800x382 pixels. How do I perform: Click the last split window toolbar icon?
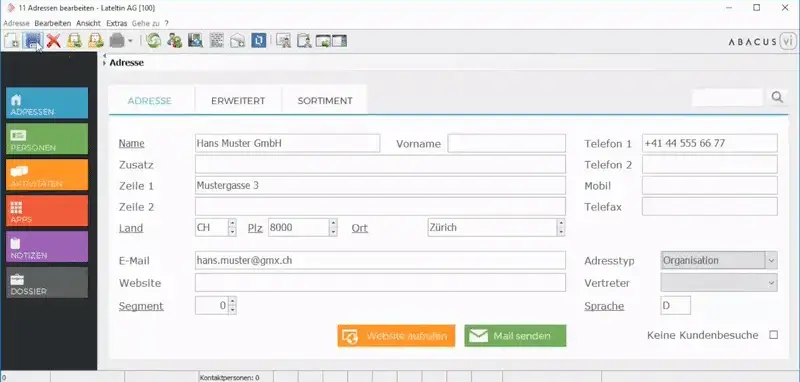340,41
